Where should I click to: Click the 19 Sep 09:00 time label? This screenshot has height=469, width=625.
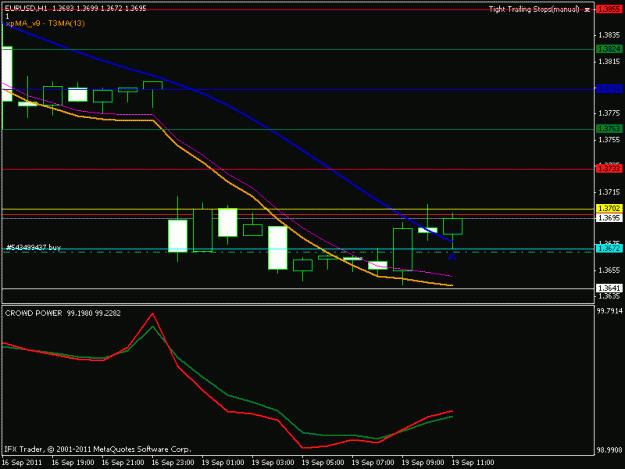tap(423, 462)
